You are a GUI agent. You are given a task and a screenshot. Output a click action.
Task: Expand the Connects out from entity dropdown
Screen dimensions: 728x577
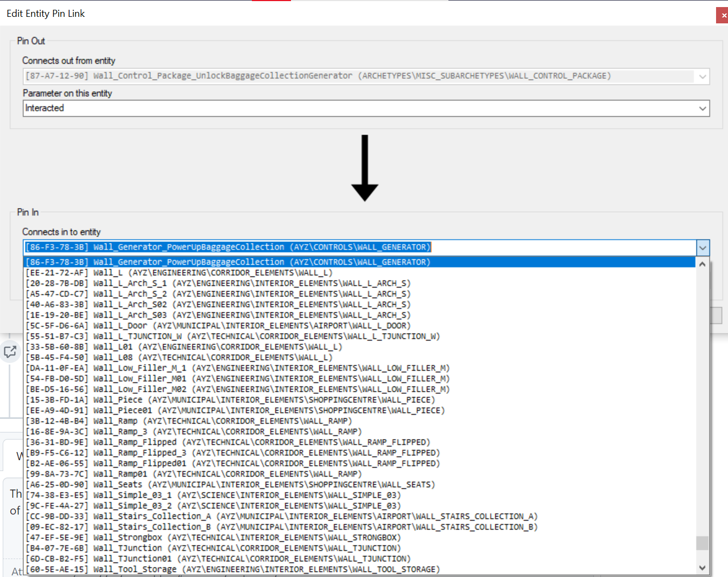(x=702, y=76)
